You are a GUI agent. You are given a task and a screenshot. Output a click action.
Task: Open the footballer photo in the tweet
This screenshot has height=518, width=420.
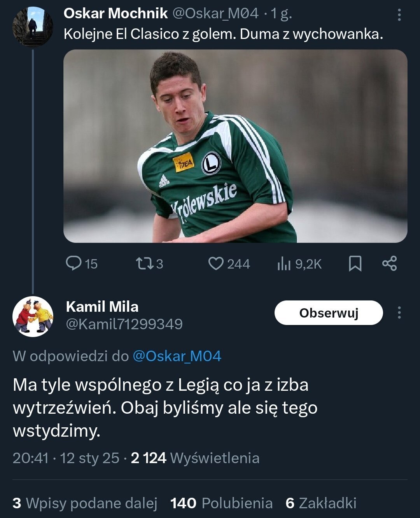235,146
